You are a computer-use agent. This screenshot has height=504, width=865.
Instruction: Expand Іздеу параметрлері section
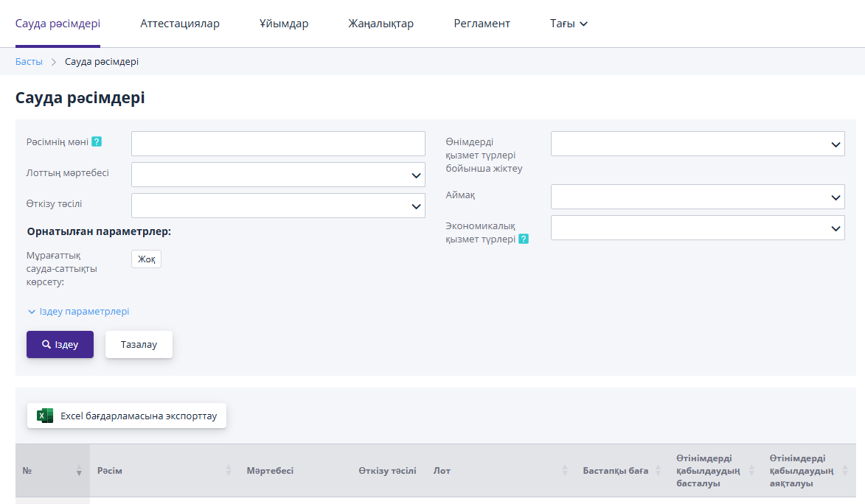coord(79,312)
